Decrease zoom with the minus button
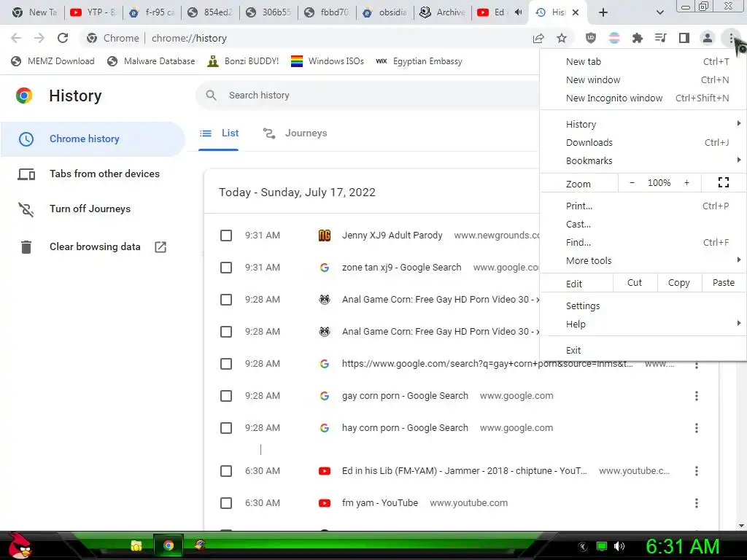Screen dimensions: 747x560 click(632, 183)
